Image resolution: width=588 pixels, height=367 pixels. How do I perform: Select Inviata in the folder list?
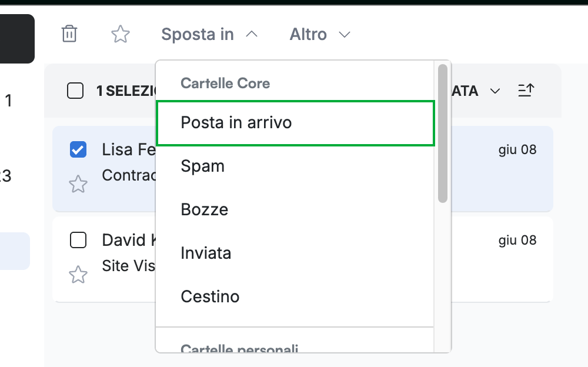click(296, 253)
